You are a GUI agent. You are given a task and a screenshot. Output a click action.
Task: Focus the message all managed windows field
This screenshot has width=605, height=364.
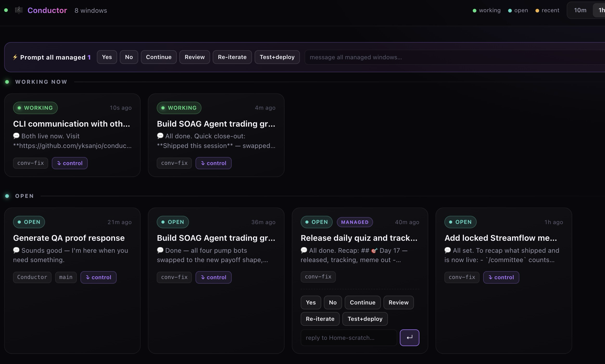(455, 57)
